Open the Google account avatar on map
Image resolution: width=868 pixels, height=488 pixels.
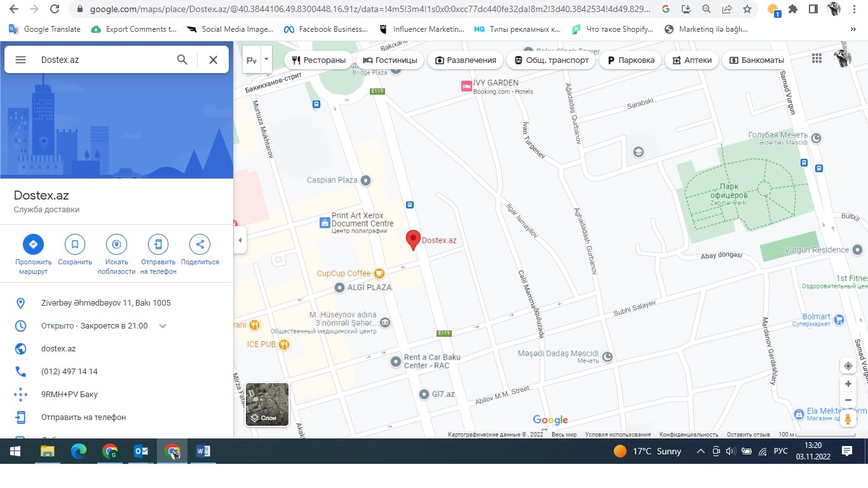pos(843,58)
